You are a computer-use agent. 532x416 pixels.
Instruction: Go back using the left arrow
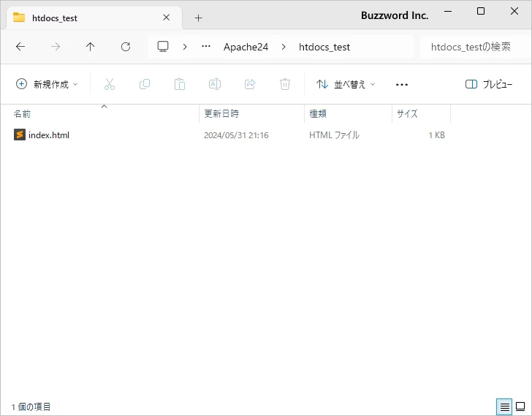(20, 47)
